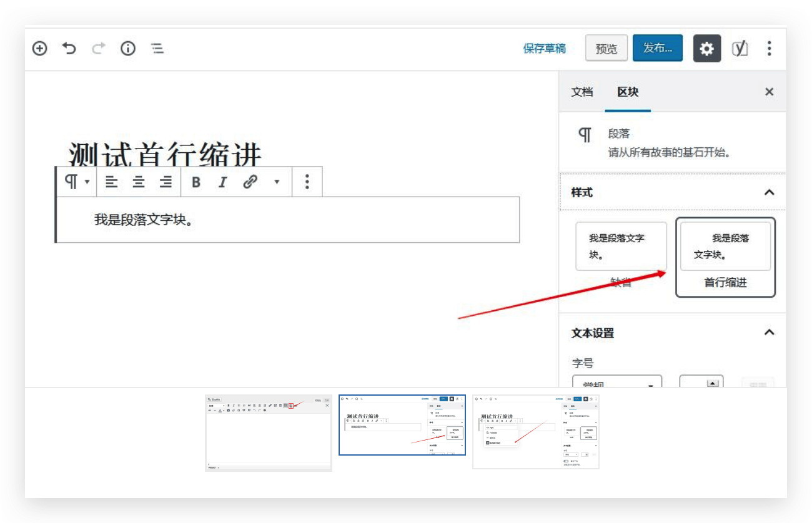This screenshot has width=812, height=523.
Task: Undo the last edit
Action: pos(69,49)
